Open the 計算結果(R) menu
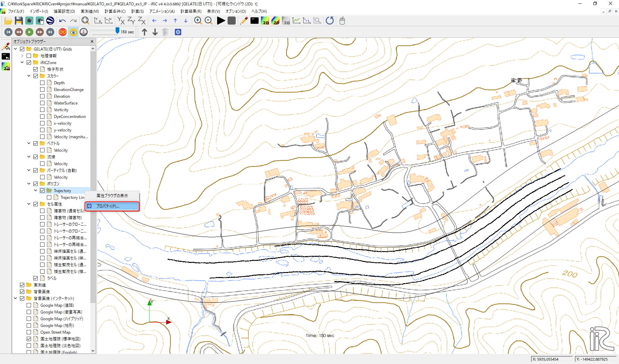 (191, 11)
